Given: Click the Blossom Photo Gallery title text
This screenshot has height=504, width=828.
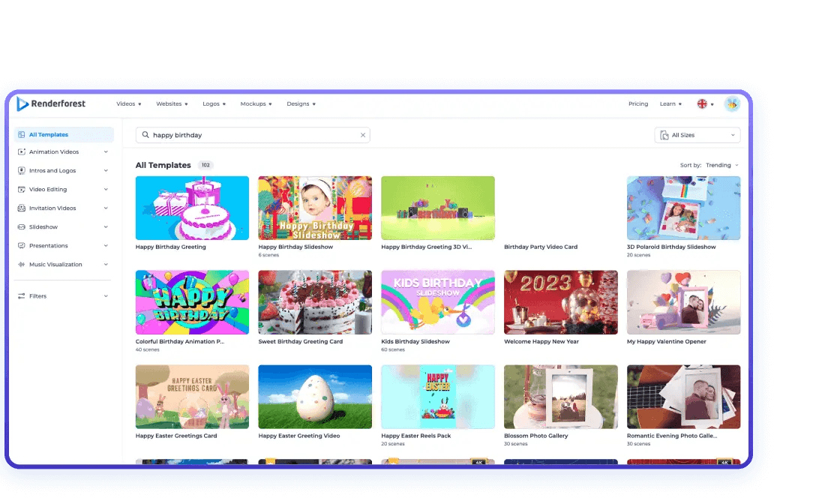Looking at the screenshot, I should tap(536, 436).
